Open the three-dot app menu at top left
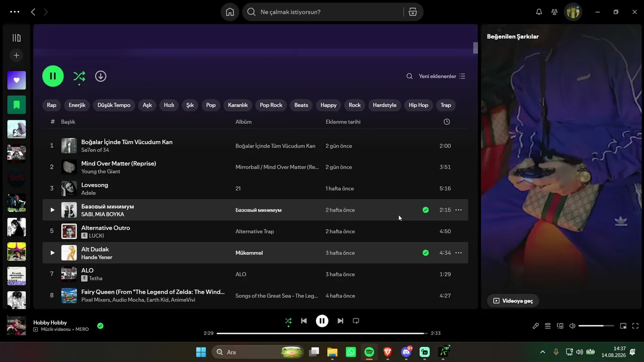The image size is (644, 362). click(x=15, y=12)
